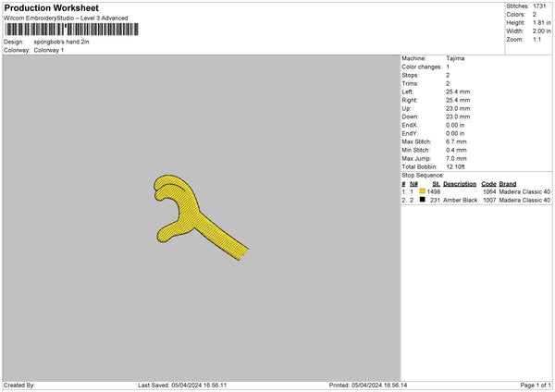Click the 'Description' column header
The image size is (555, 392).
coord(460,184)
